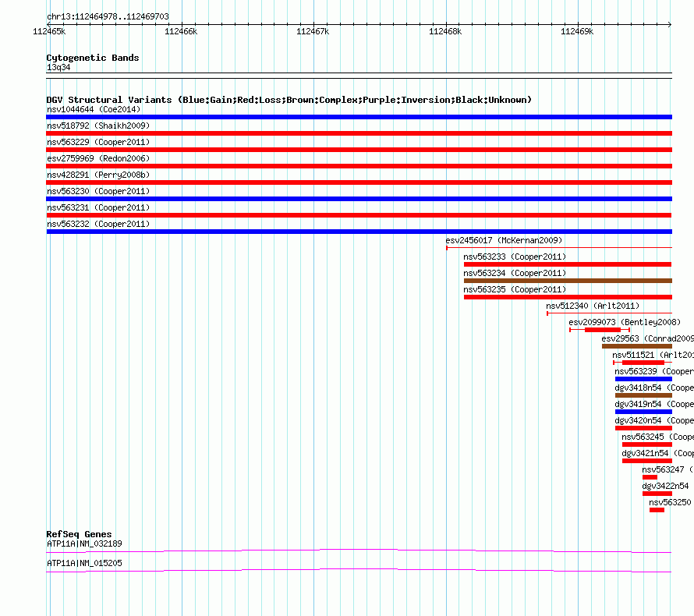Click the nsv563235 (Cooper2011) variant label

pyautogui.click(x=515, y=289)
